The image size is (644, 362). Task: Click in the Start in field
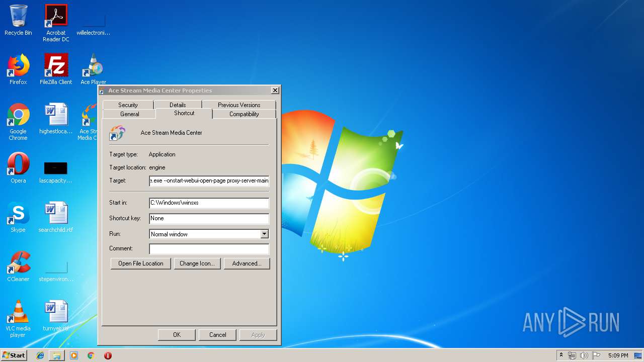point(209,203)
